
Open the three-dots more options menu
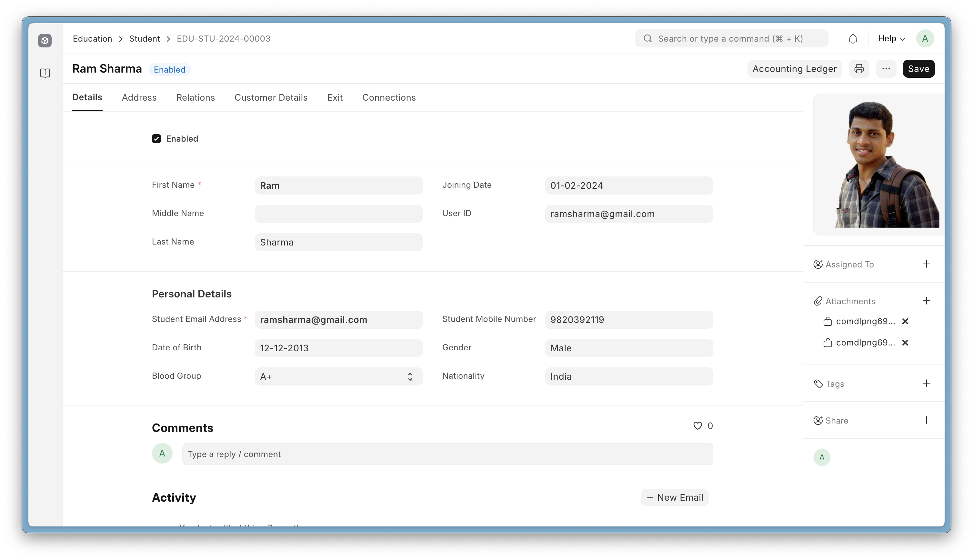pyautogui.click(x=886, y=69)
